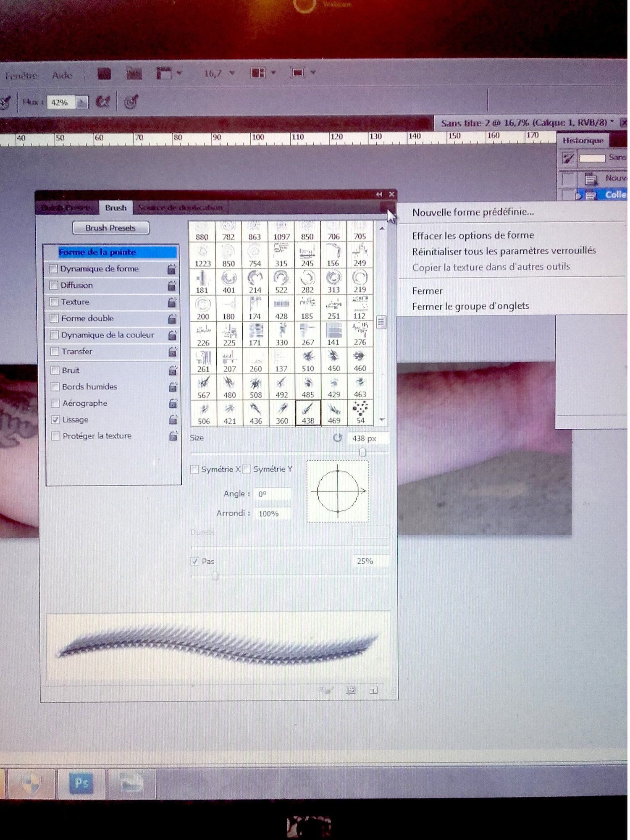The width and height of the screenshot is (630, 840).
Task: Expand the arrange documents dropdown
Action: pyautogui.click(x=273, y=73)
